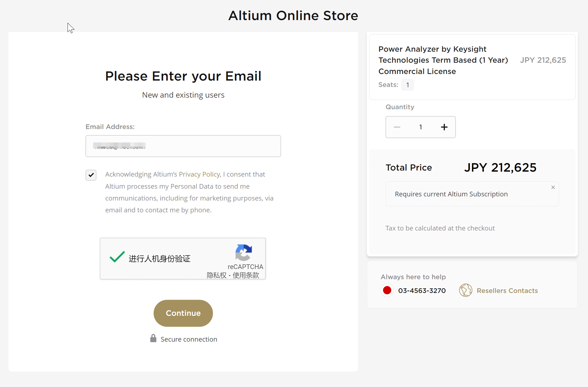Decrease quantity with the minus icon
This screenshot has height=387, width=588.
click(x=397, y=127)
